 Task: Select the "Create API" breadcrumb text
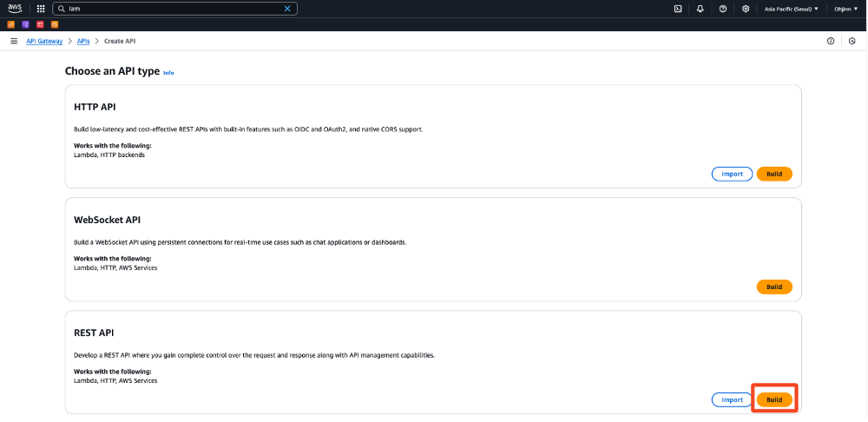point(120,41)
